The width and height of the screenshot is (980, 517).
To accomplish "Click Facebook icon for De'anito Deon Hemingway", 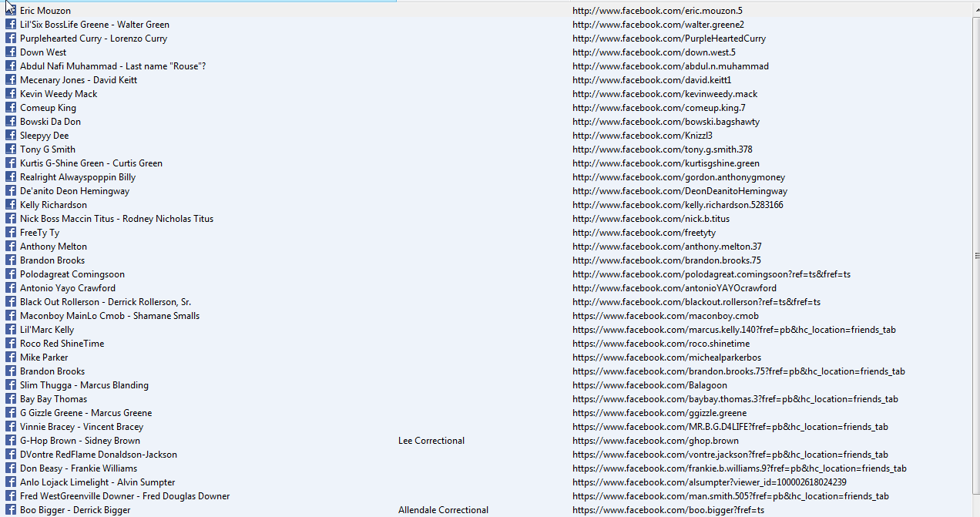I will click(x=11, y=191).
